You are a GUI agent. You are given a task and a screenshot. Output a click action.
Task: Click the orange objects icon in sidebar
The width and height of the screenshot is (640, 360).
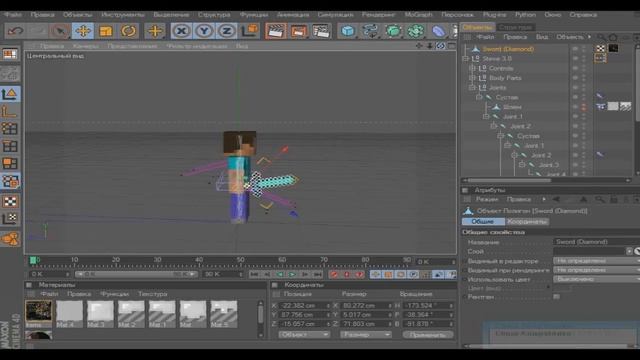click(10, 238)
